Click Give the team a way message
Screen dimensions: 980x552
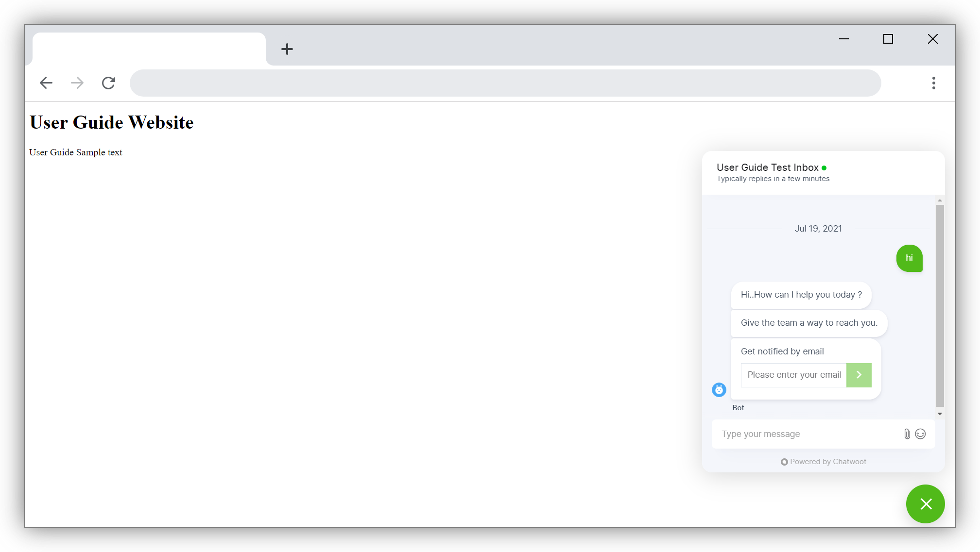pyautogui.click(x=809, y=322)
